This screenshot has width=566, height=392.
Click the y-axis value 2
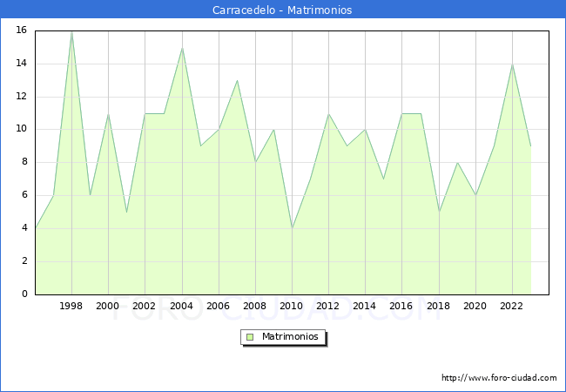pos(24,261)
